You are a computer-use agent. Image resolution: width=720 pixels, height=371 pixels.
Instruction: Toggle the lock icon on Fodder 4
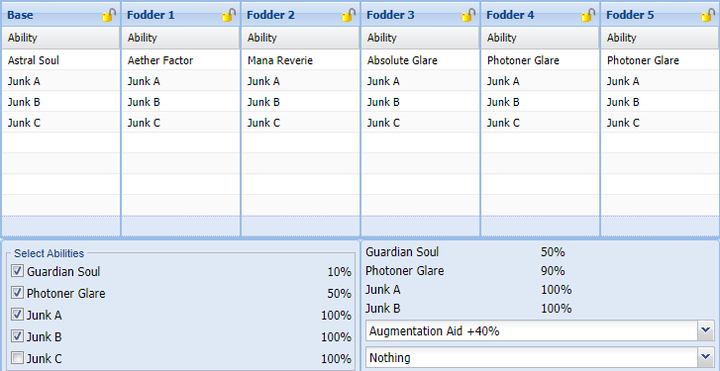[x=588, y=15]
